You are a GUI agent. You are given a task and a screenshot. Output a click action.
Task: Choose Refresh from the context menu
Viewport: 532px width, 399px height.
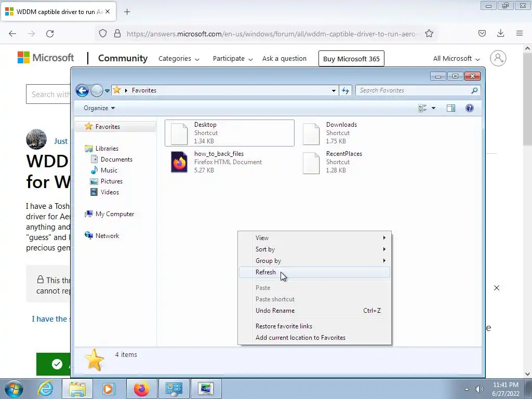[314, 272]
